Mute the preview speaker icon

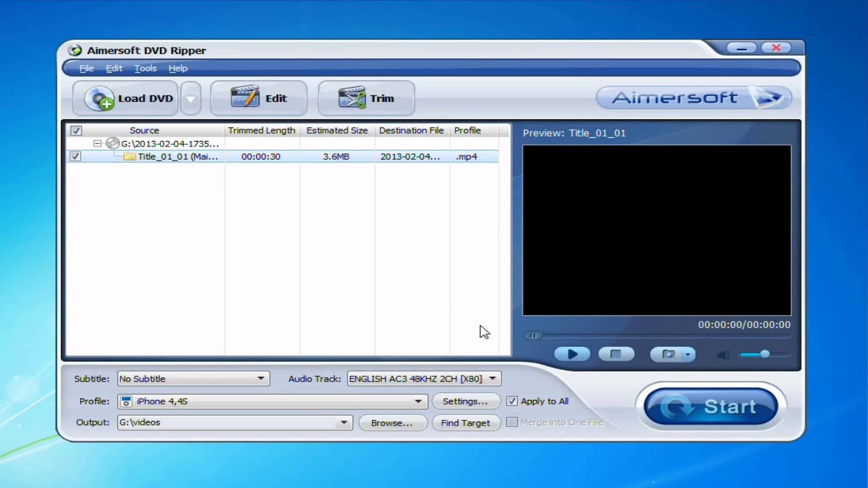[724, 354]
